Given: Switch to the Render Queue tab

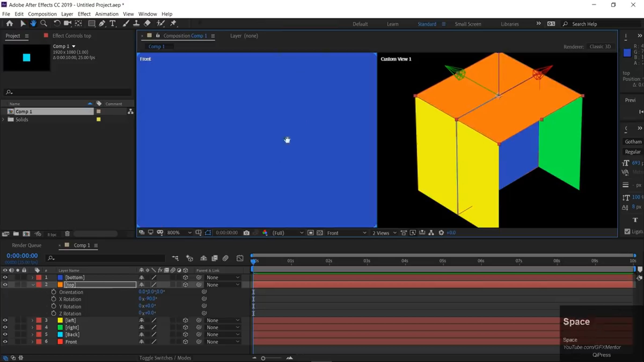Looking at the screenshot, I should pyautogui.click(x=27, y=245).
